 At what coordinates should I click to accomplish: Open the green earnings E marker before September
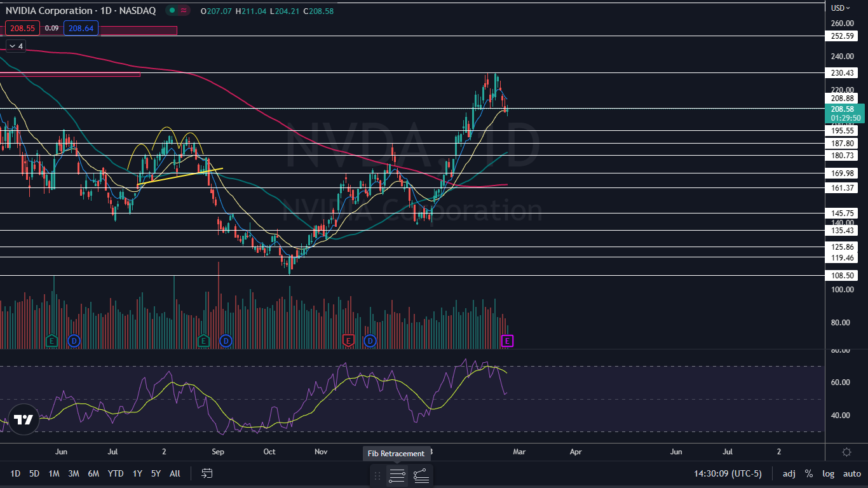coord(203,341)
